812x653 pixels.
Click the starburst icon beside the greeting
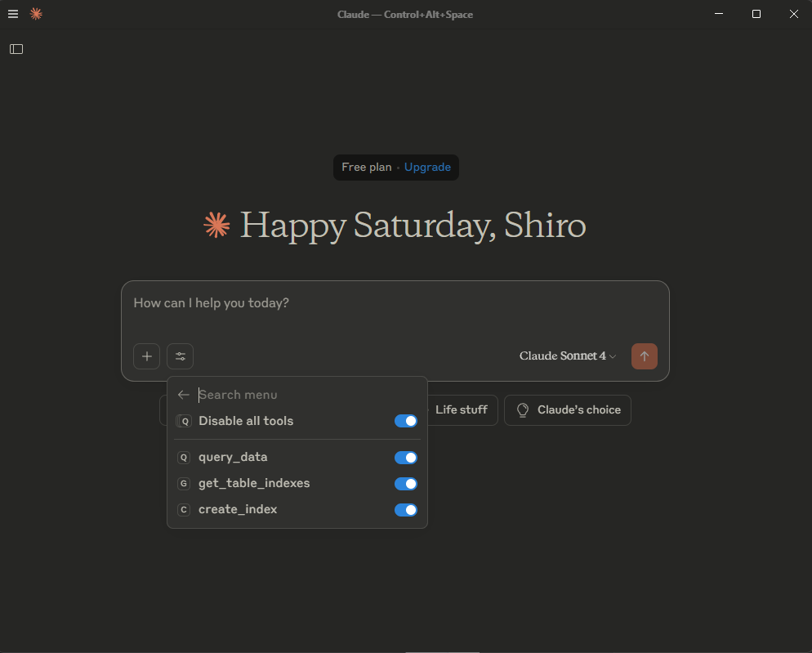pos(216,225)
